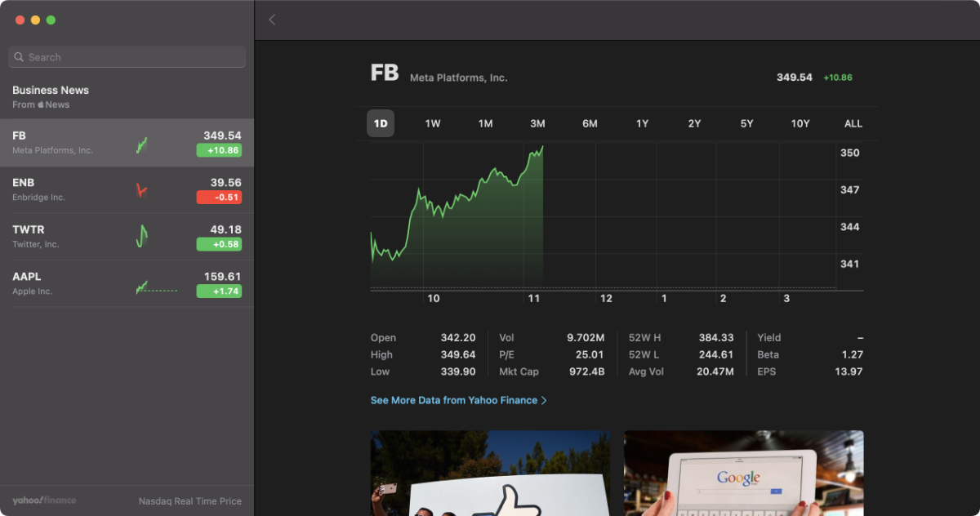Toggle the AAPL +1.74 change badge
This screenshot has width=980, height=516.
tap(219, 291)
